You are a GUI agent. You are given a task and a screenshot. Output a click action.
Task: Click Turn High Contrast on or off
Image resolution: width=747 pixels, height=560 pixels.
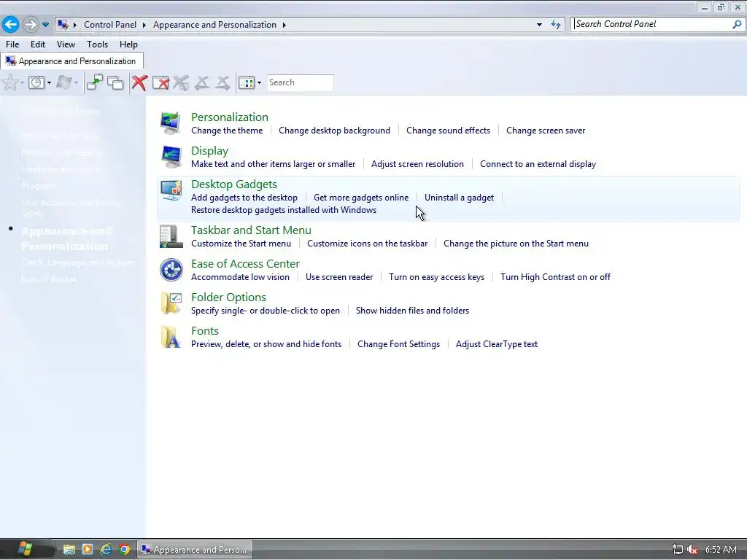555,277
